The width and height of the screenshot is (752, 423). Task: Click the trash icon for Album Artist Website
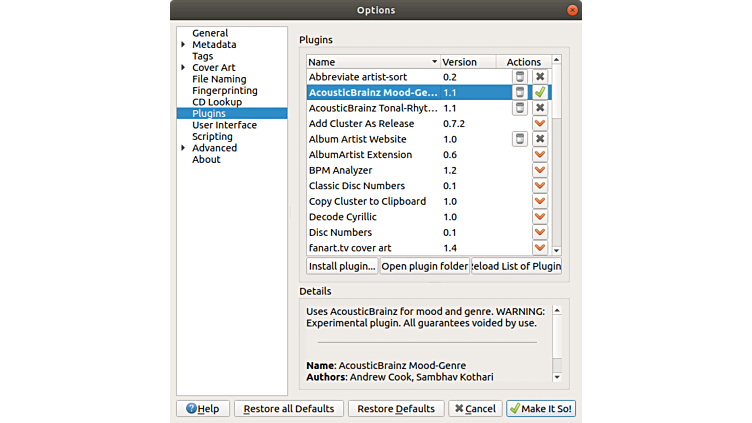point(519,139)
